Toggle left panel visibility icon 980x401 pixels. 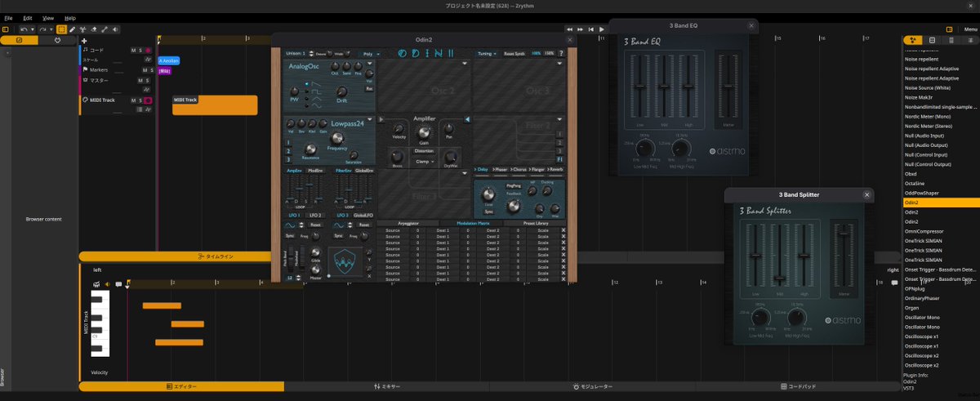5,29
